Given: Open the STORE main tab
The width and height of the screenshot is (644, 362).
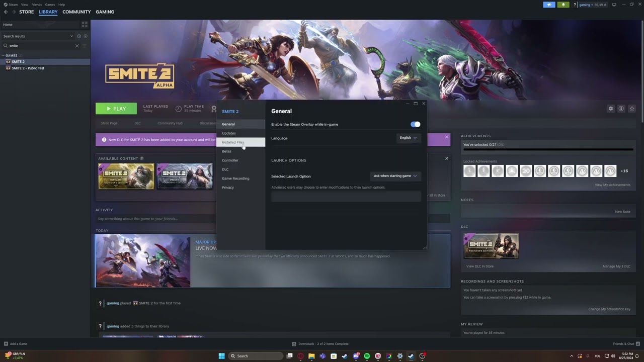Looking at the screenshot, I should click(x=27, y=12).
